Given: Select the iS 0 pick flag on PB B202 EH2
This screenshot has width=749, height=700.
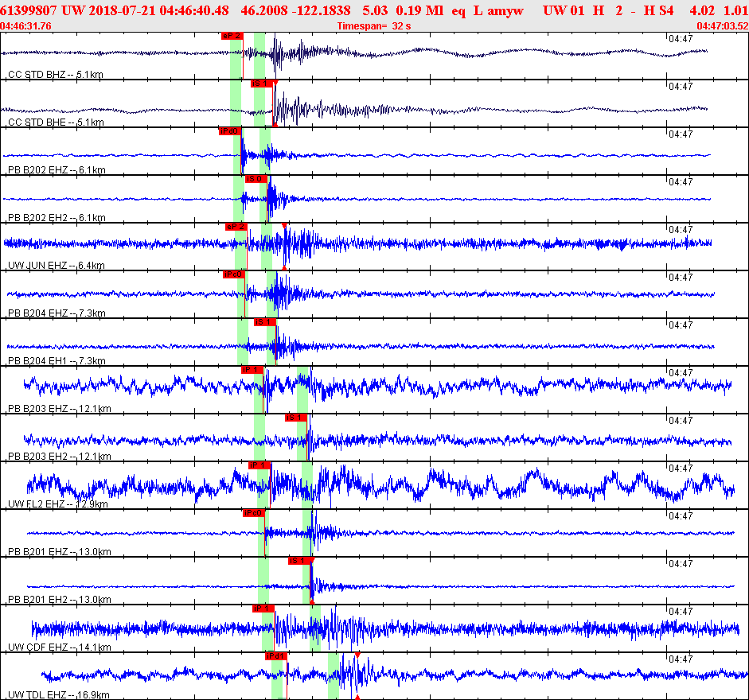Looking at the screenshot, I should [256, 179].
